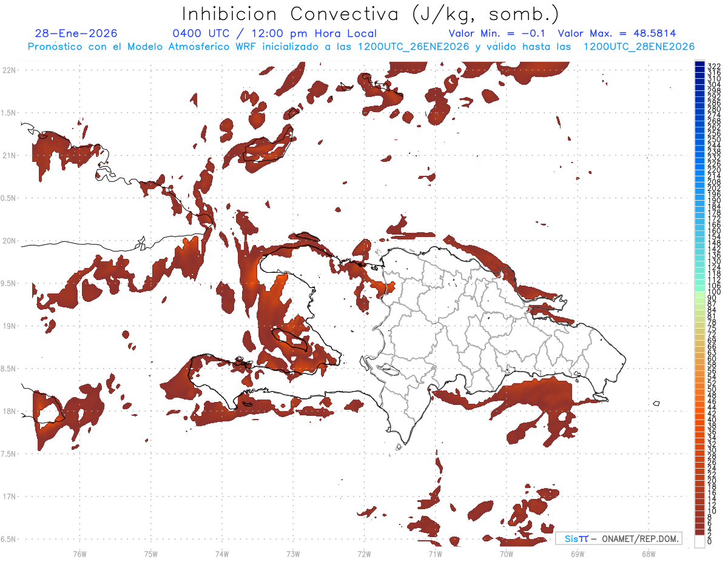This screenshot has width=728, height=562.
Task: Click the '70W' longitude label
Action: pos(507,554)
